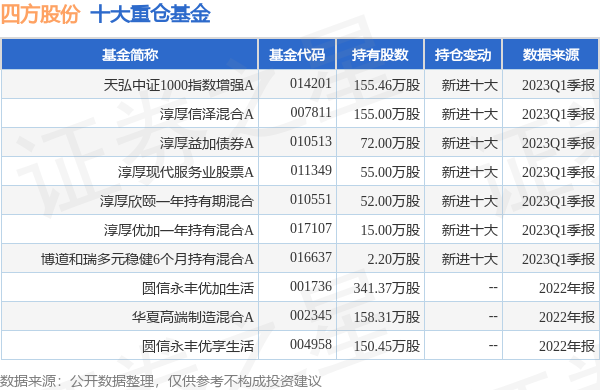Select the 341.37万股 holdings cell
Viewport: 600px width, 390px height.
[x=386, y=288]
